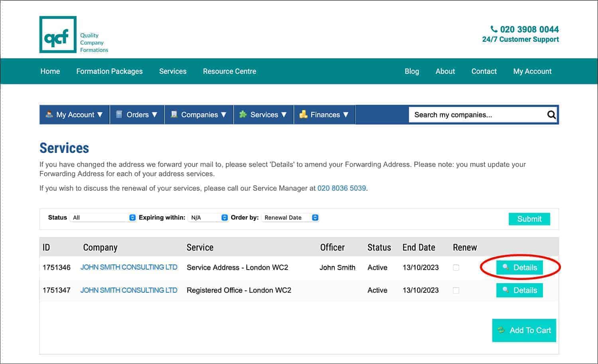Click the magnifier icon on the circled Details button
Image resolution: width=598 pixels, height=364 pixels.
pos(505,268)
